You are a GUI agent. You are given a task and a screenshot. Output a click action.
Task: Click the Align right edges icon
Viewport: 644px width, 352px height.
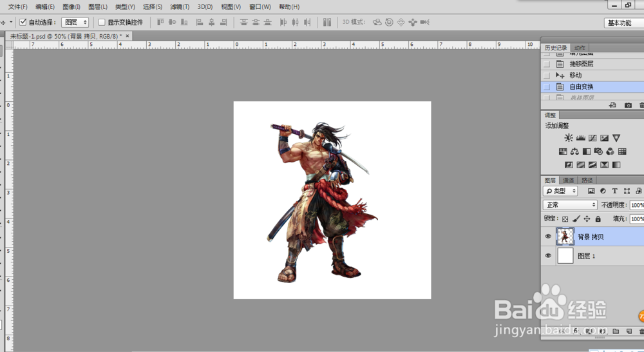pyautogui.click(x=223, y=22)
